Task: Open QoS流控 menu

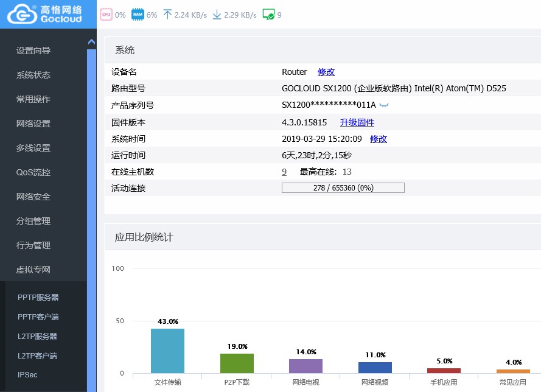Action: click(33, 172)
